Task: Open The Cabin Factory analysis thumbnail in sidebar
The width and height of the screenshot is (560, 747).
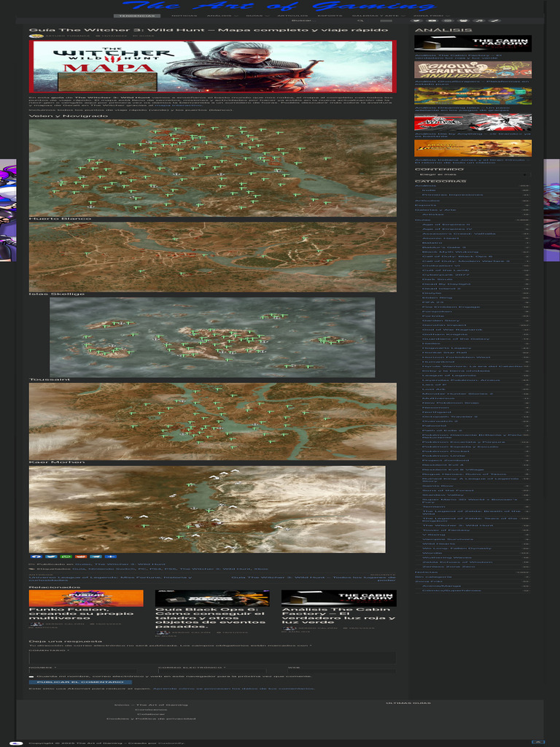Action: (x=472, y=44)
